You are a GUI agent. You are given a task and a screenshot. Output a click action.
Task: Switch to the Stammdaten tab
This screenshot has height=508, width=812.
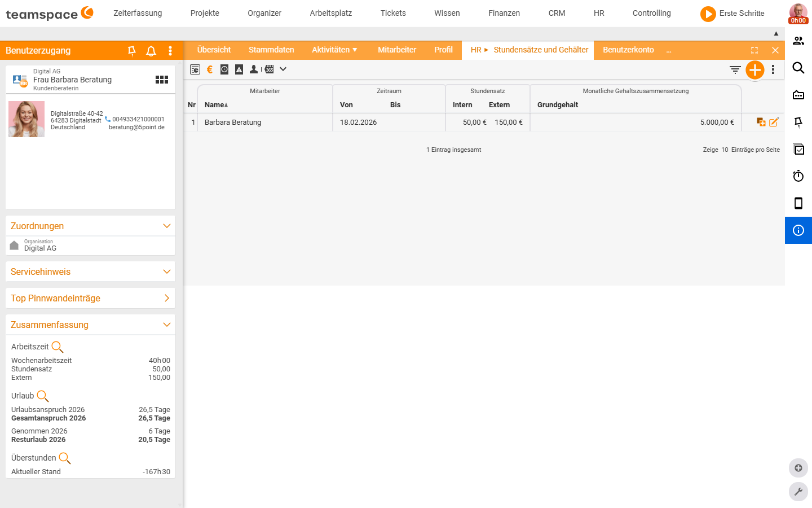tap(271, 50)
